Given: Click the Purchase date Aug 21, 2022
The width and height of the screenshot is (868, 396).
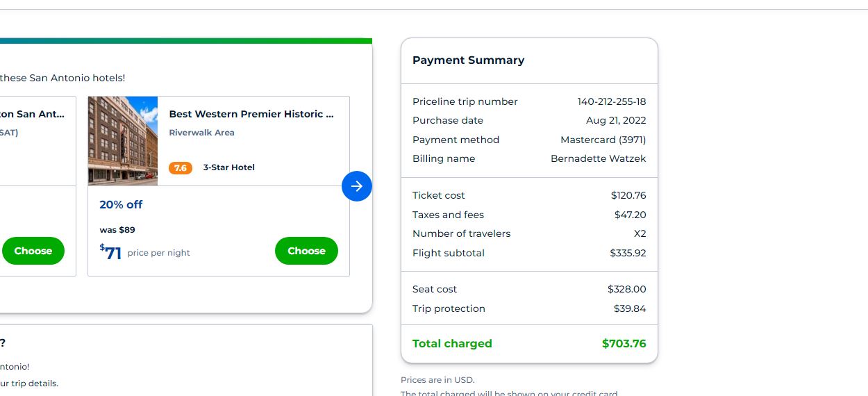Looking at the screenshot, I should 616,120.
